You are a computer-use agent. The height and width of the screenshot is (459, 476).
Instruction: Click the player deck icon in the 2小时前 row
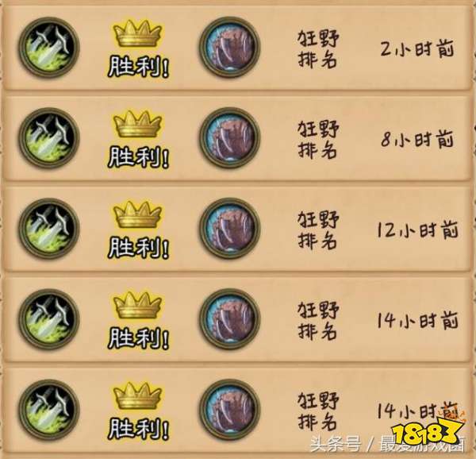pyautogui.click(x=49, y=48)
